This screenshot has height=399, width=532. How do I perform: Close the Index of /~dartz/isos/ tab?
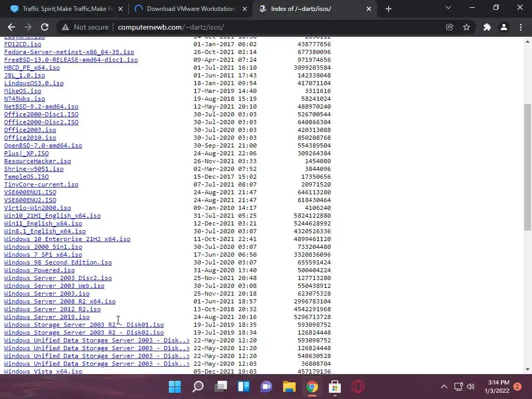pos(369,9)
